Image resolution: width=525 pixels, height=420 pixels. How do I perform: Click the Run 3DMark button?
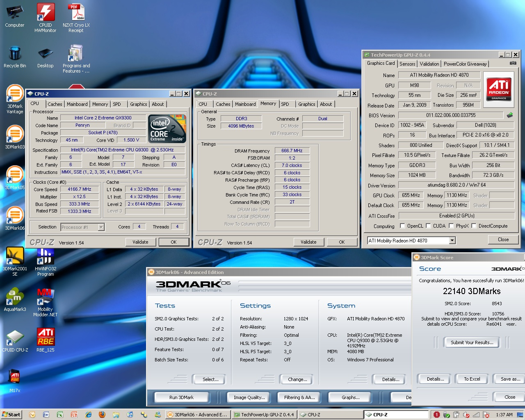point(181,397)
